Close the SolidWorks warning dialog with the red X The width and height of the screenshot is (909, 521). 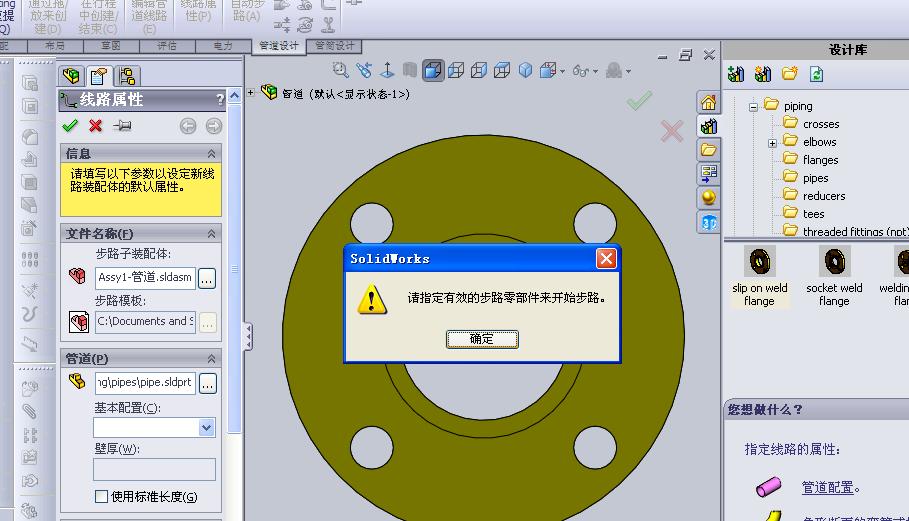point(606,258)
